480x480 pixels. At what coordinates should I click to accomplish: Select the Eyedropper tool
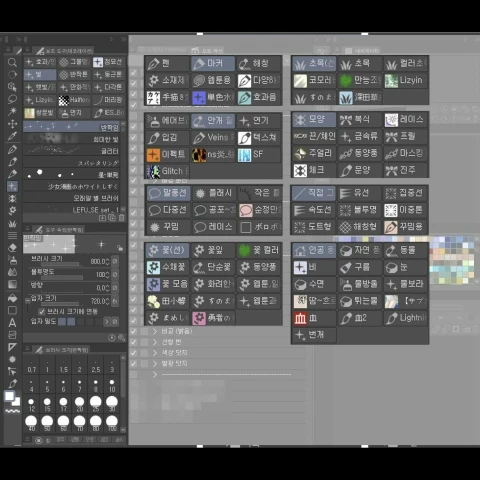12,136
